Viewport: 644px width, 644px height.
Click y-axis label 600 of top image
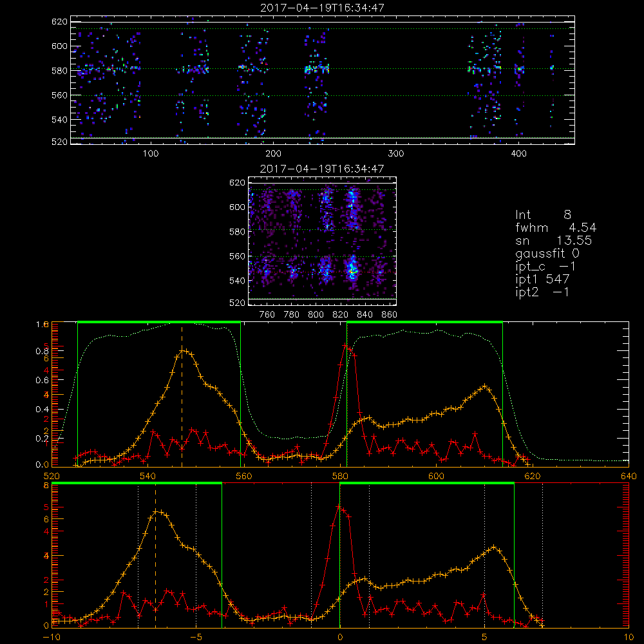[59, 46]
